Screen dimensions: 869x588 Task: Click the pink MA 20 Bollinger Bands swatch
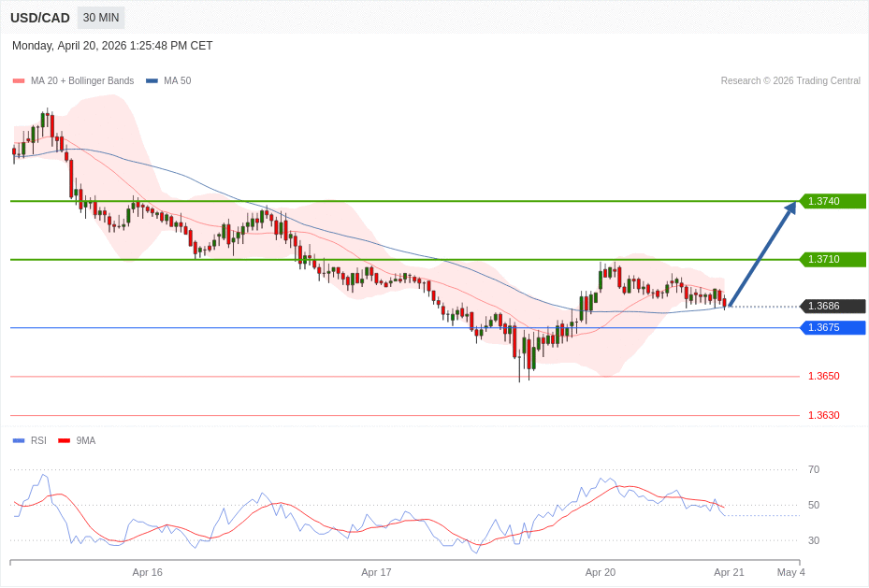tap(19, 81)
